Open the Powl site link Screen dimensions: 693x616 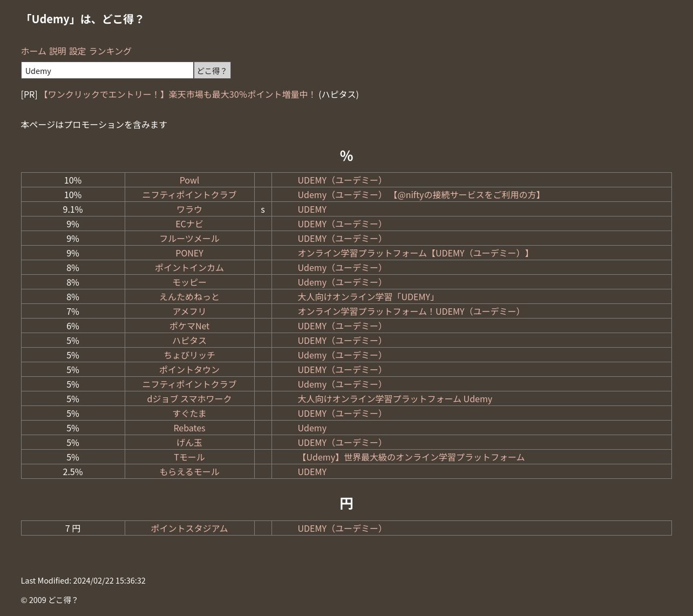coord(189,180)
